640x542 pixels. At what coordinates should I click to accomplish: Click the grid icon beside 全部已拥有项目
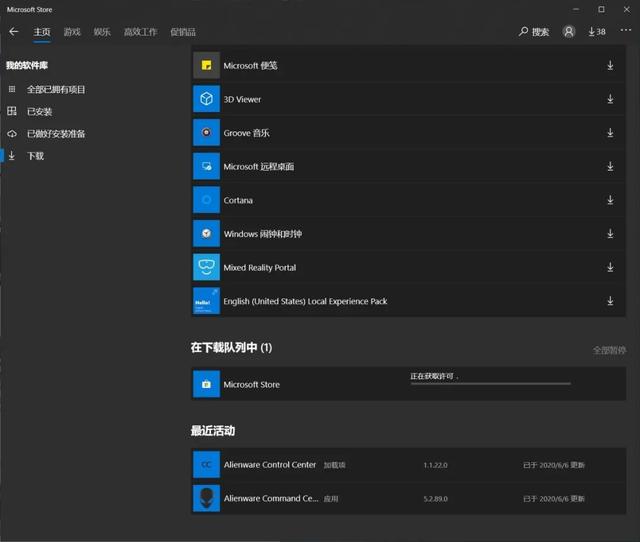point(12,89)
